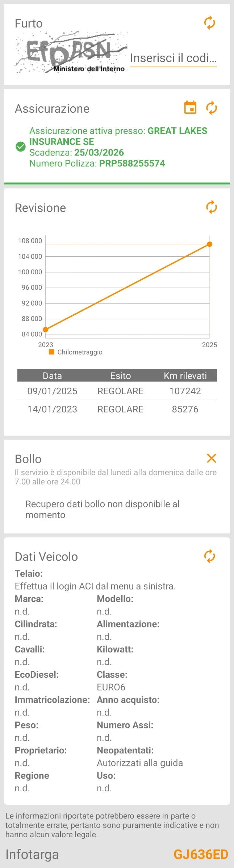Viewport: 234px width, 868px height.
Task: Select the 2023 data point on chart
Action: coord(46,329)
